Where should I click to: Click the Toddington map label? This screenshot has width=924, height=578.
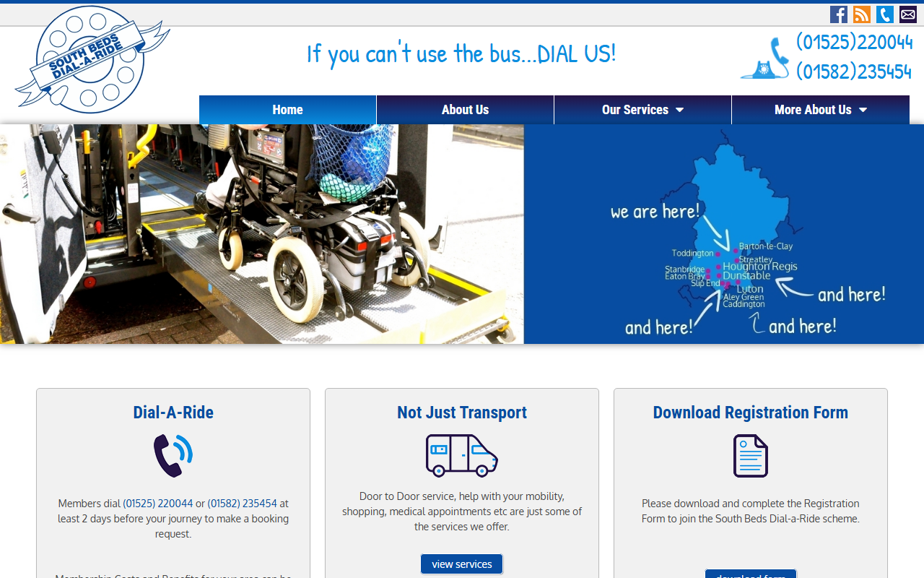pos(692,254)
